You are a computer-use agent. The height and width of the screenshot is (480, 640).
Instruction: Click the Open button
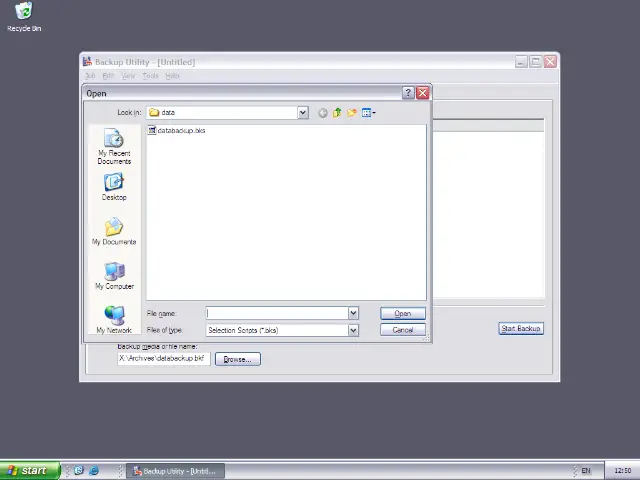(x=402, y=314)
